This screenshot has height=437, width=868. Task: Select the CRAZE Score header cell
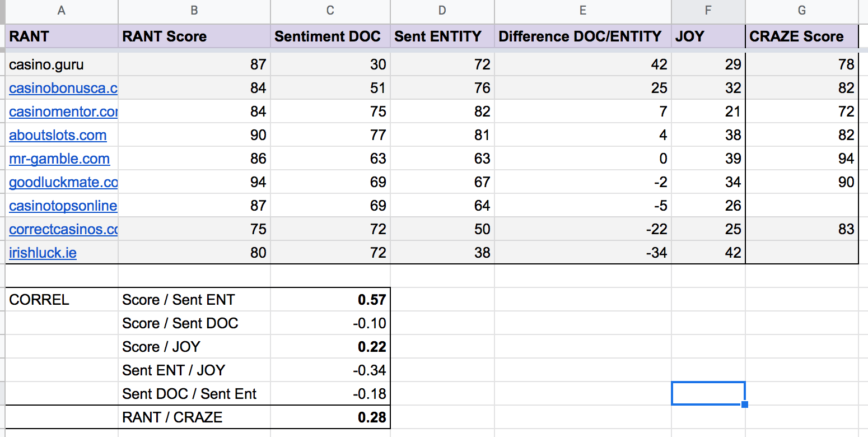click(802, 36)
